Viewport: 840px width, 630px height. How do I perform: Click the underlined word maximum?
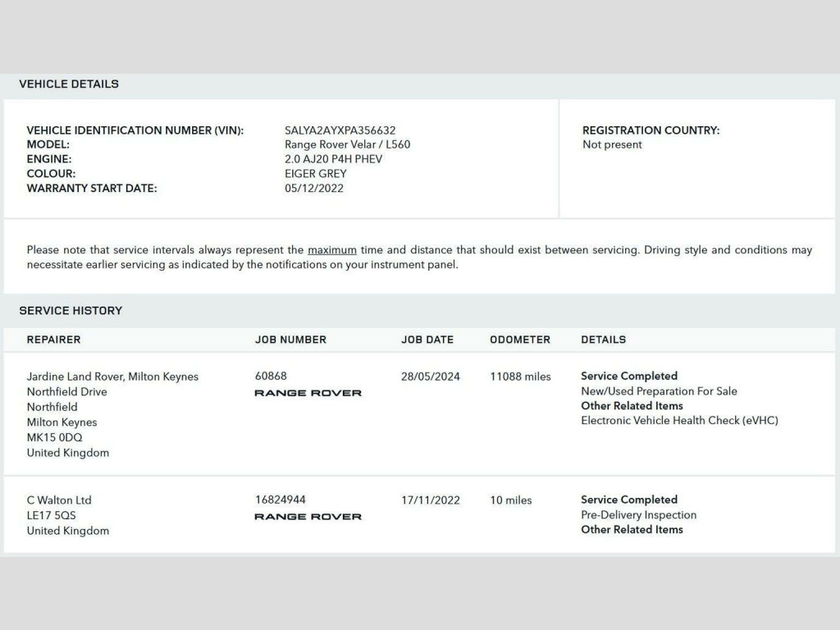332,250
